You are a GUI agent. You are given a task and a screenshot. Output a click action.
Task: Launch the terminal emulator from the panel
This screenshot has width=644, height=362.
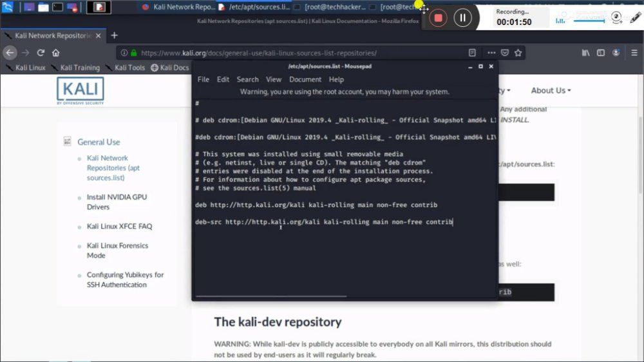(57, 7)
